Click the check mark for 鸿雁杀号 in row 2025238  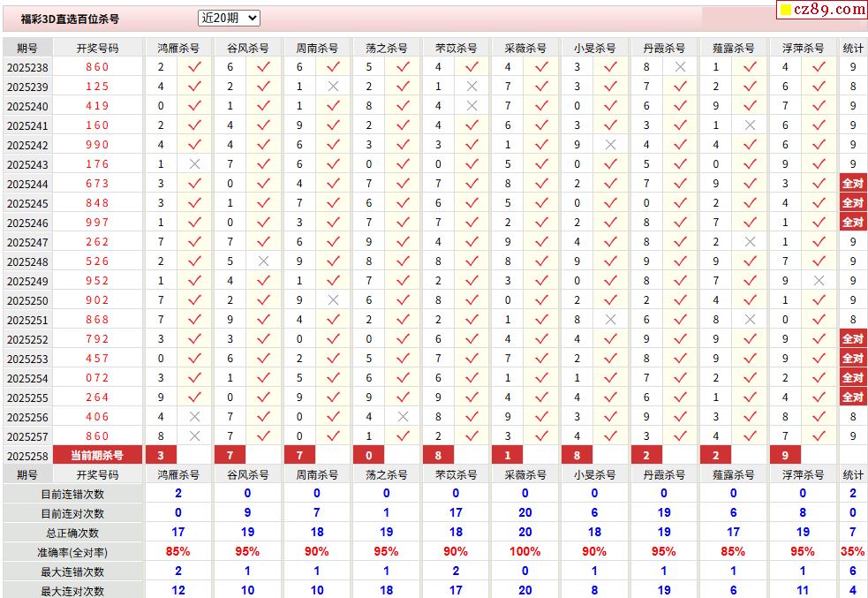click(194, 67)
